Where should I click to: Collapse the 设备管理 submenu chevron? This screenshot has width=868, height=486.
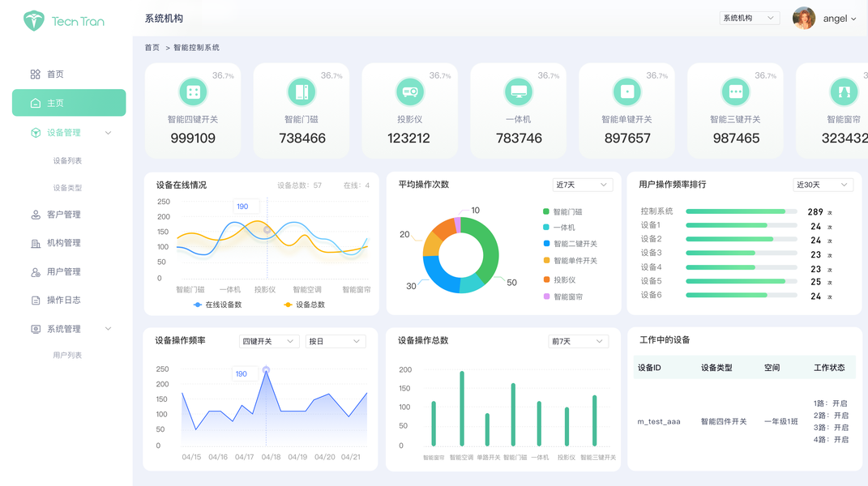(108, 133)
